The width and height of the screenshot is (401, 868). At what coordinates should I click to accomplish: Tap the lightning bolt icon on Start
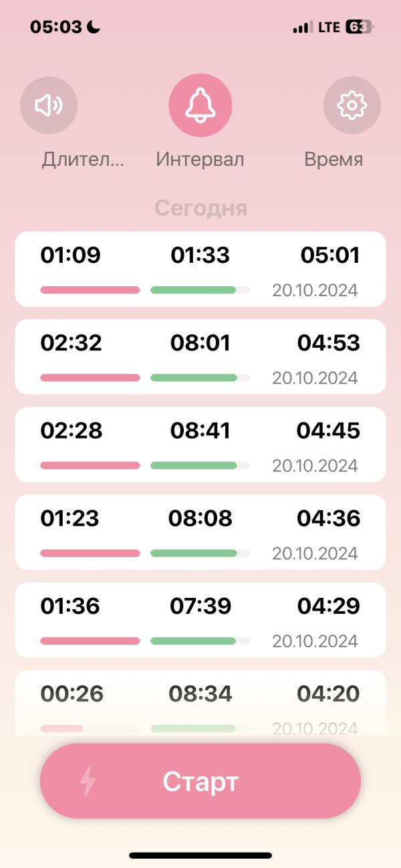[88, 781]
